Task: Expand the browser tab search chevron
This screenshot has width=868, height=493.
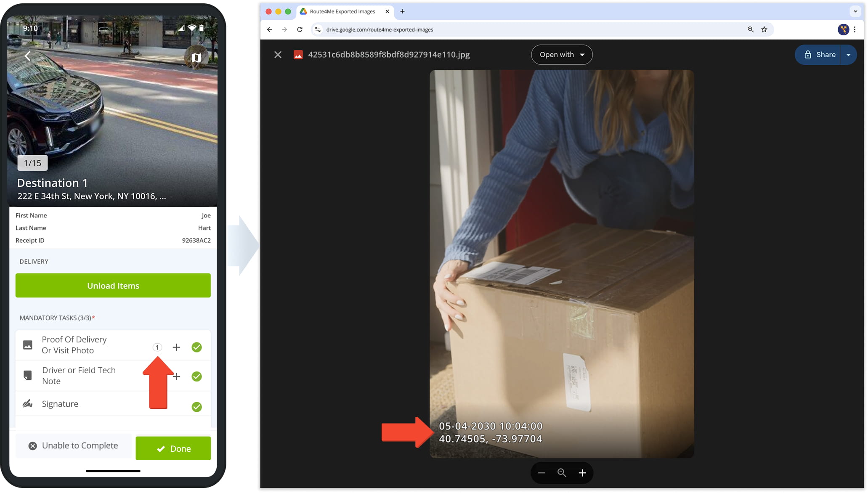Action: click(x=855, y=11)
